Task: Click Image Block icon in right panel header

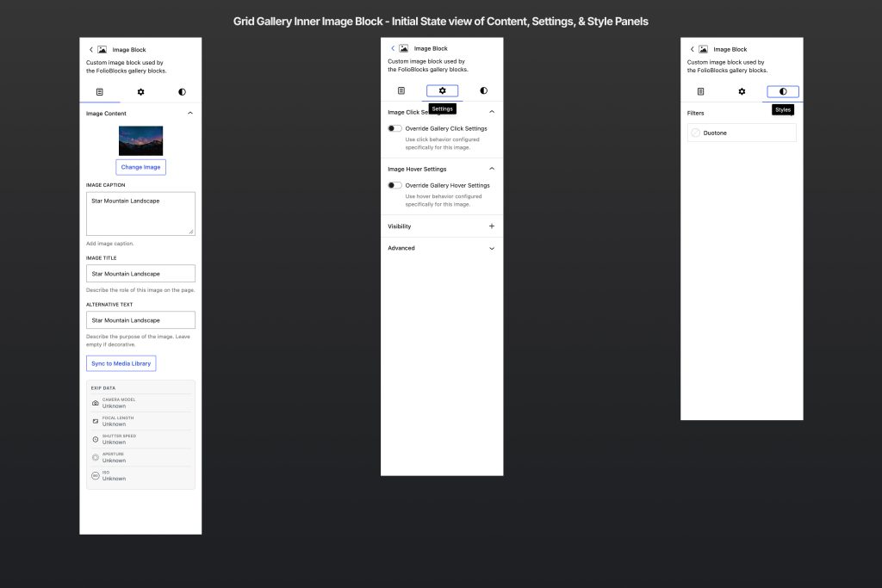Action: (703, 49)
